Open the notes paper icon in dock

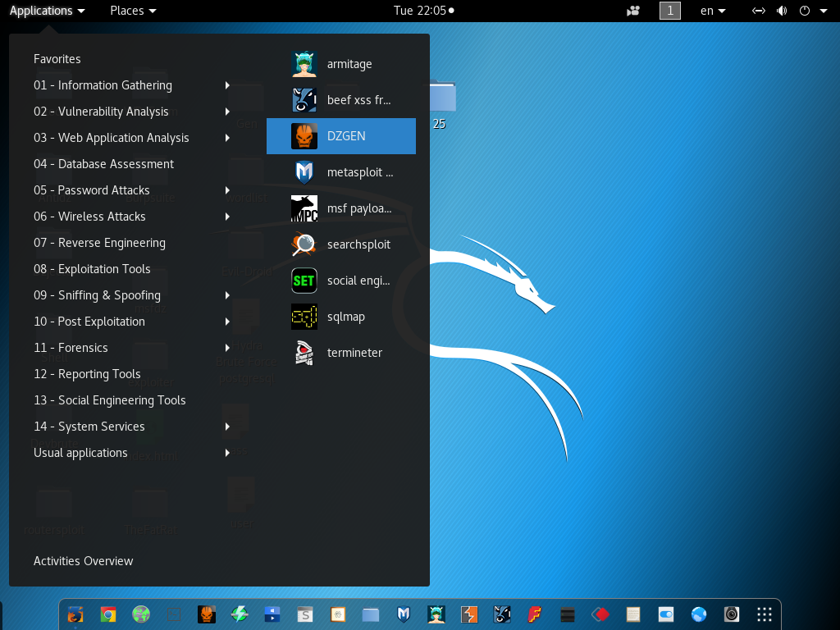tap(633, 614)
